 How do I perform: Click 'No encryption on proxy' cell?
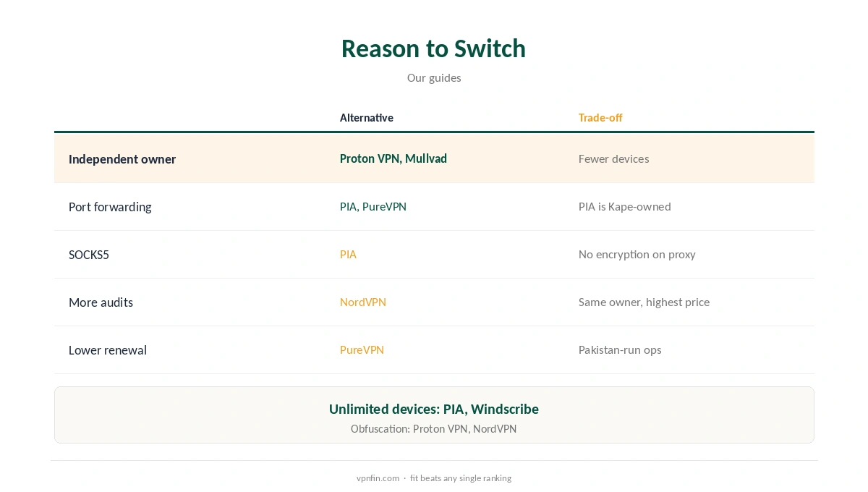coord(637,255)
